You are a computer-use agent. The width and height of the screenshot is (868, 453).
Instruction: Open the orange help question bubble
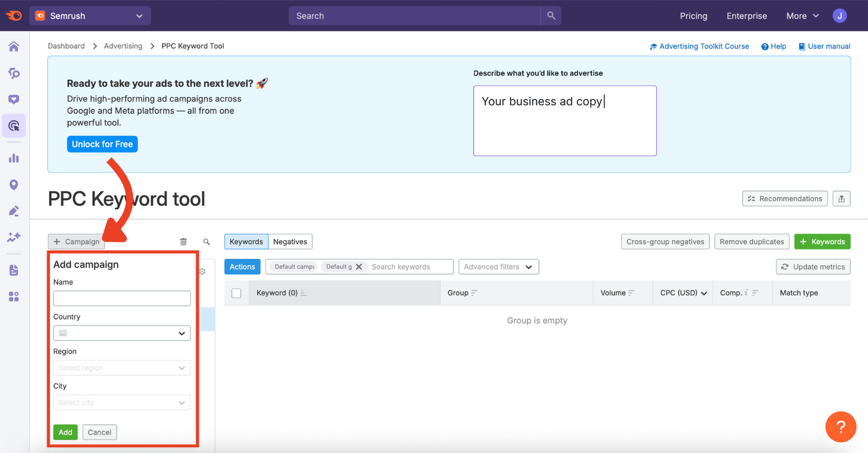841,427
